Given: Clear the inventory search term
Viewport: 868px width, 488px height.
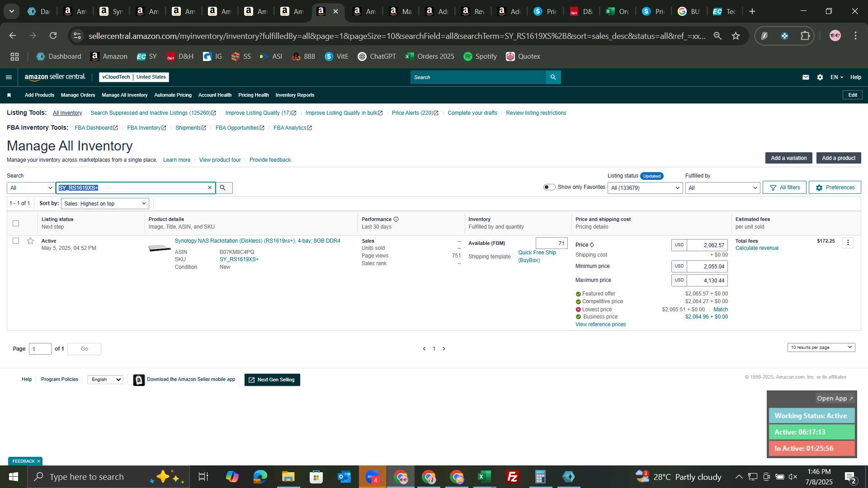Looking at the screenshot, I should click(210, 188).
